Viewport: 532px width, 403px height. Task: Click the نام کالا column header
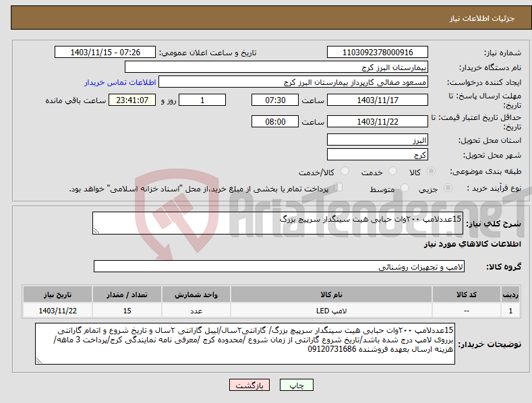tap(331, 294)
